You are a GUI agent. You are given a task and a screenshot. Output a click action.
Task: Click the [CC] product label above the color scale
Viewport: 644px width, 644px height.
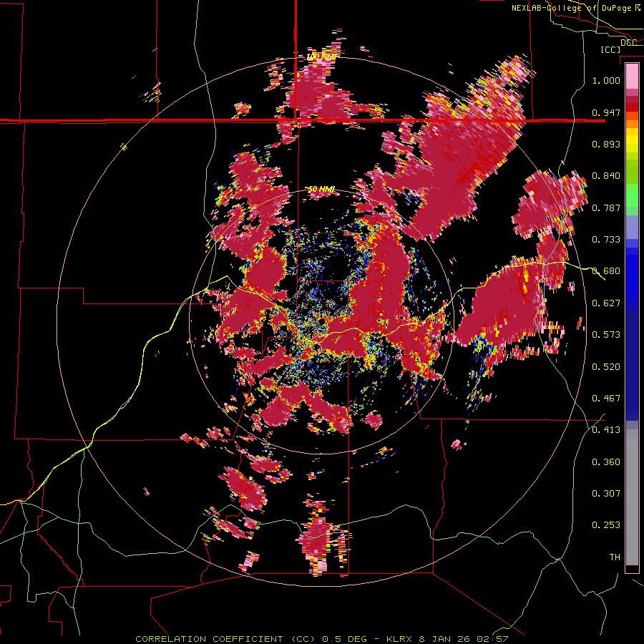[610, 49]
